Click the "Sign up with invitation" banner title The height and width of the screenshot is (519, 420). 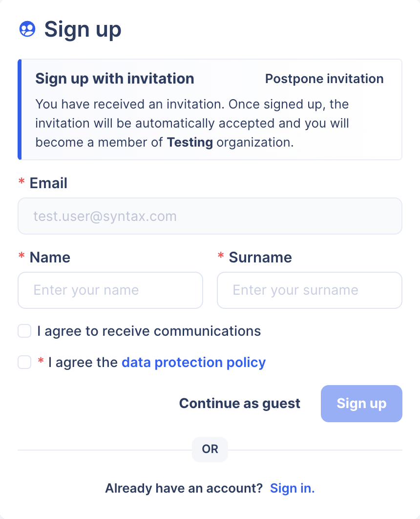click(x=115, y=79)
